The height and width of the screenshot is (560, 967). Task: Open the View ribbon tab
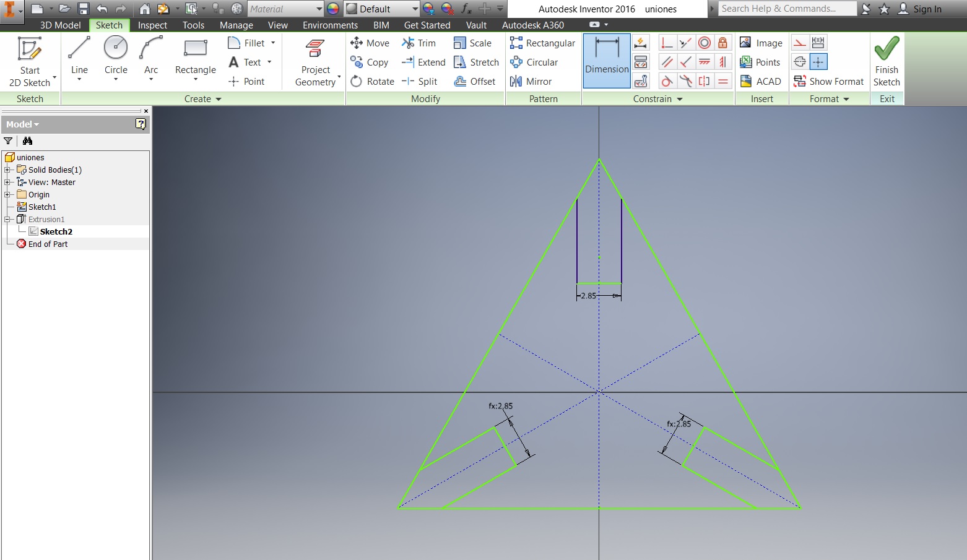tap(277, 25)
